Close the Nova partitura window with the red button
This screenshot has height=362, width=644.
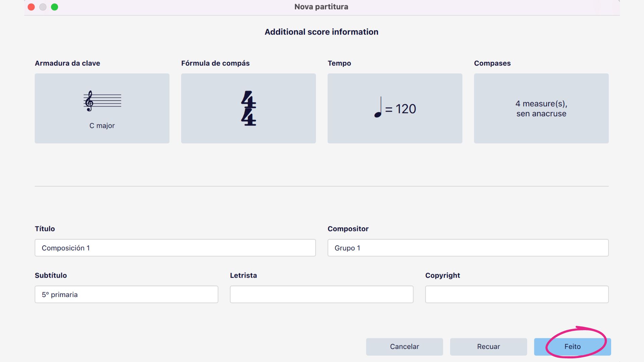pos(31,7)
